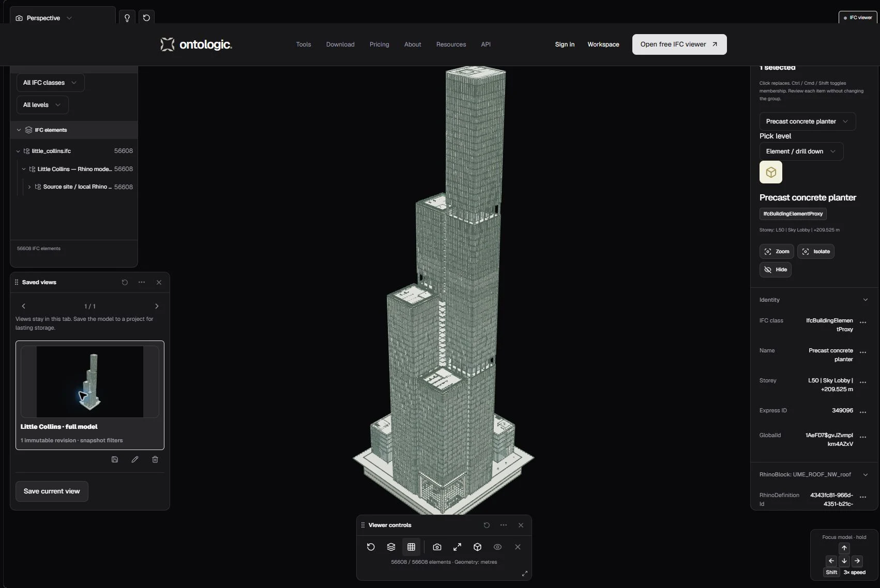Click the reset icon beside the lightbulb
880x588 pixels.
tap(147, 18)
